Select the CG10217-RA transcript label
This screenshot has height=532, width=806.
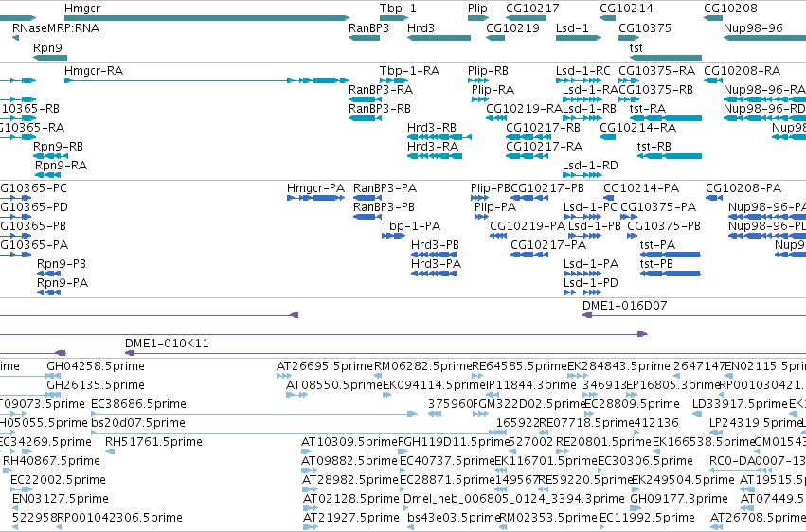click(544, 147)
